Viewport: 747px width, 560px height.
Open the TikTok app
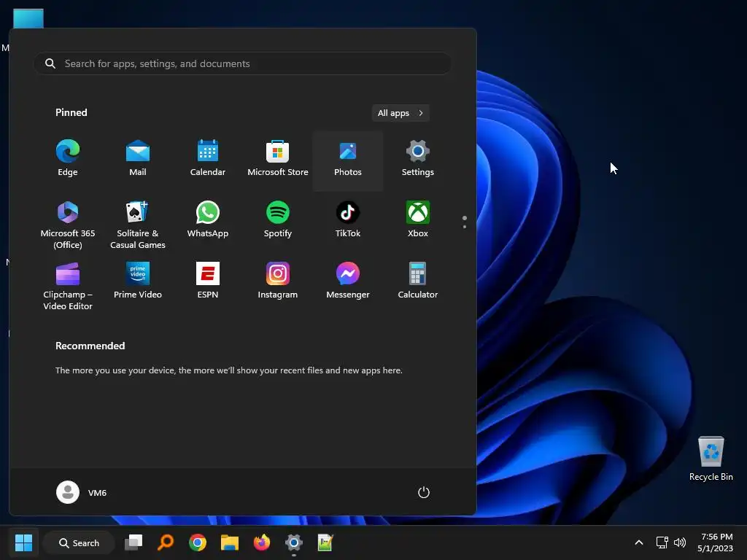click(x=348, y=220)
